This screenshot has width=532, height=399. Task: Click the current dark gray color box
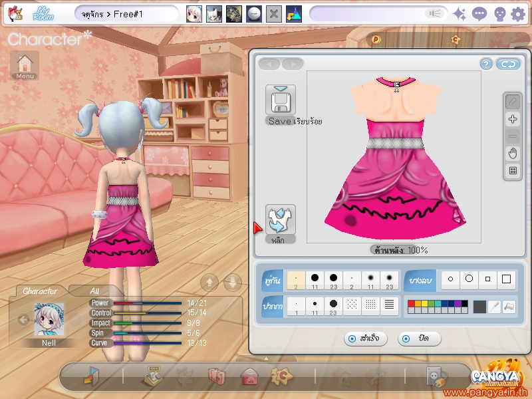click(479, 307)
